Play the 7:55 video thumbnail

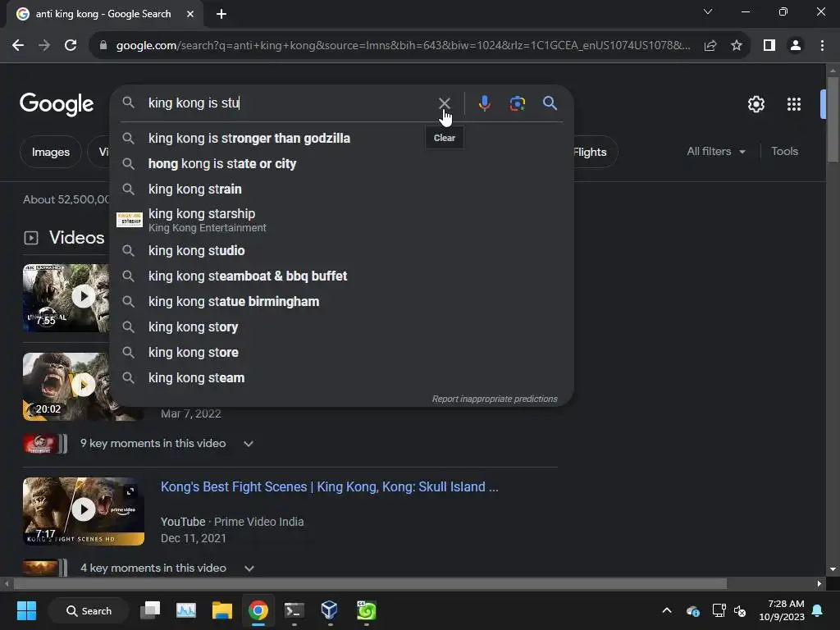tap(66, 297)
